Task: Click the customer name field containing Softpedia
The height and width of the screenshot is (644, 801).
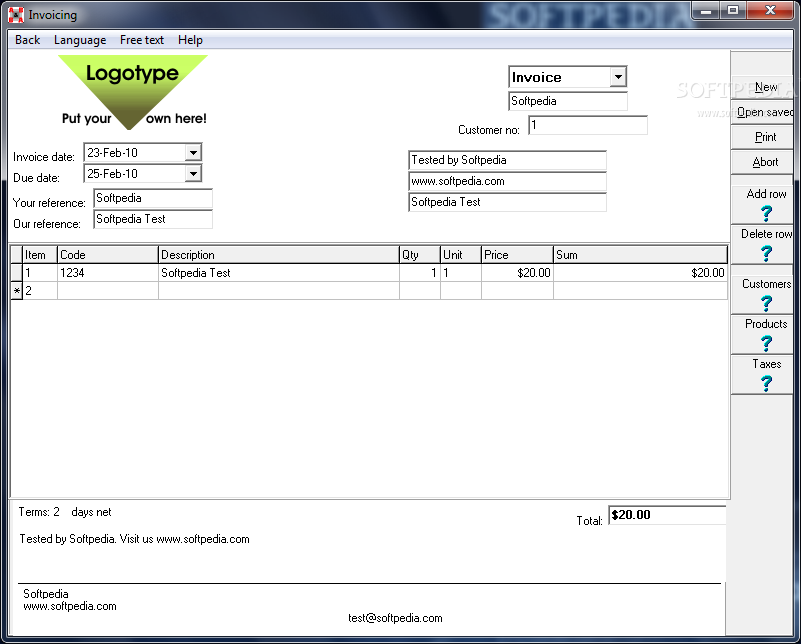Action: pyautogui.click(x=568, y=101)
